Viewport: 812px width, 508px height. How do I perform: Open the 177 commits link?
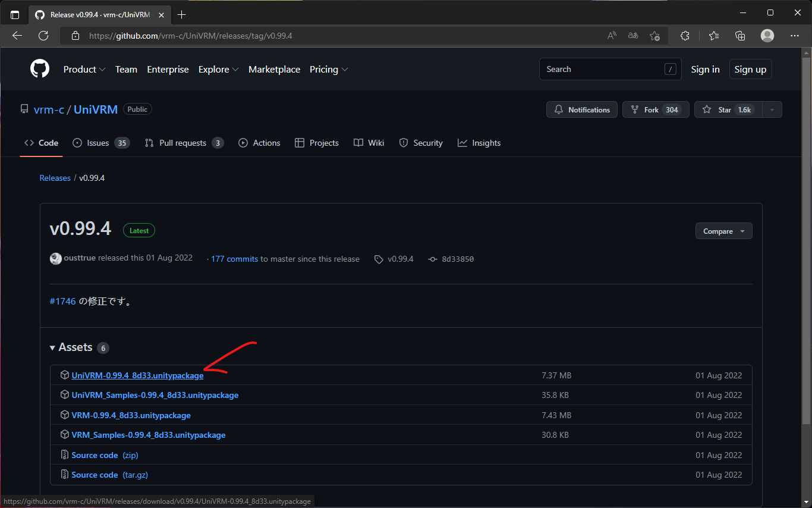pyautogui.click(x=234, y=259)
